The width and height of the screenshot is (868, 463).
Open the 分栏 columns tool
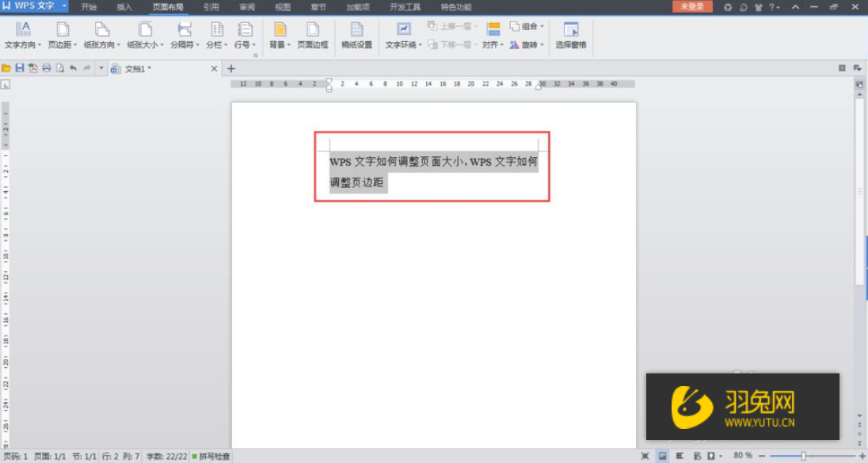pyautogui.click(x=216, y=36)
